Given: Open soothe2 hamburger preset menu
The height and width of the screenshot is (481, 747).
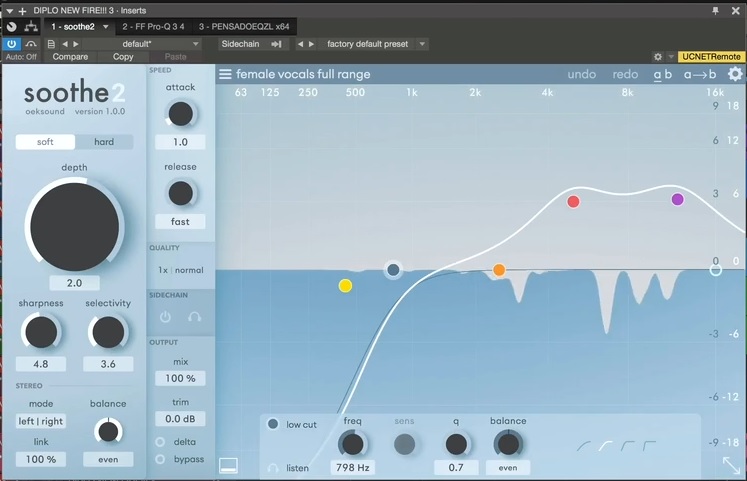Looking at the screenshot, I should point(225,74).
